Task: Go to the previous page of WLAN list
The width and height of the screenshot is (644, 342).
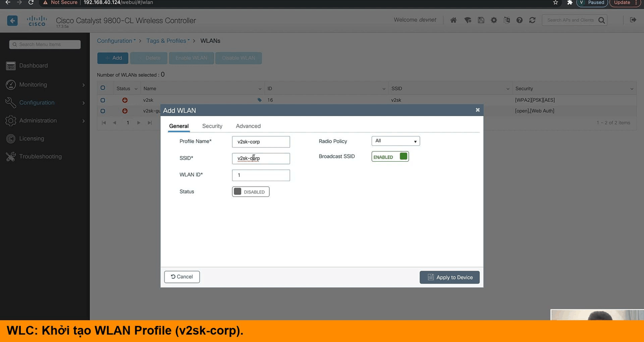Action: [115, 123]
